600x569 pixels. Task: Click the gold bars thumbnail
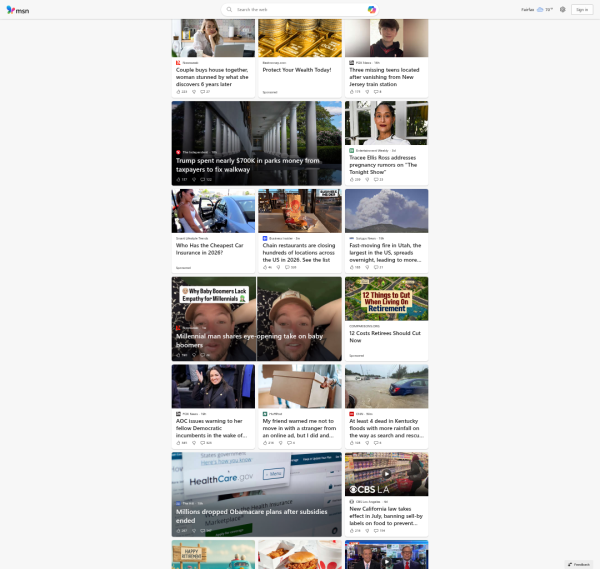[300, 38]
